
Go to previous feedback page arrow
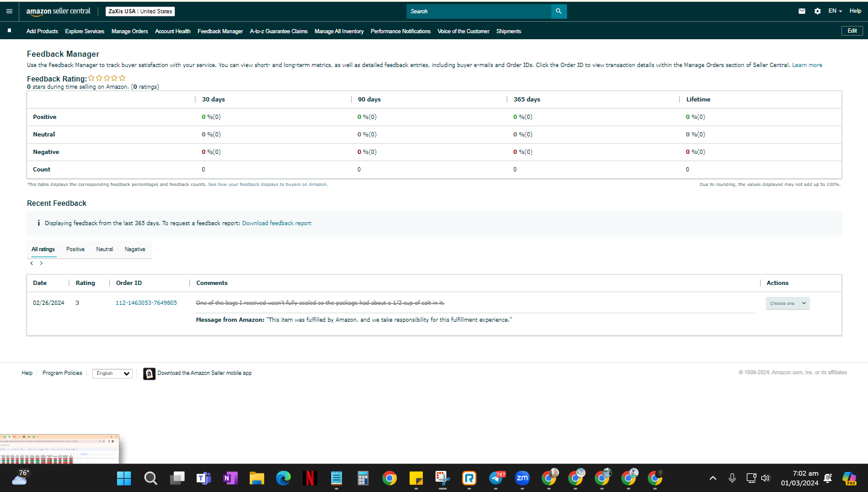[32, 263]
